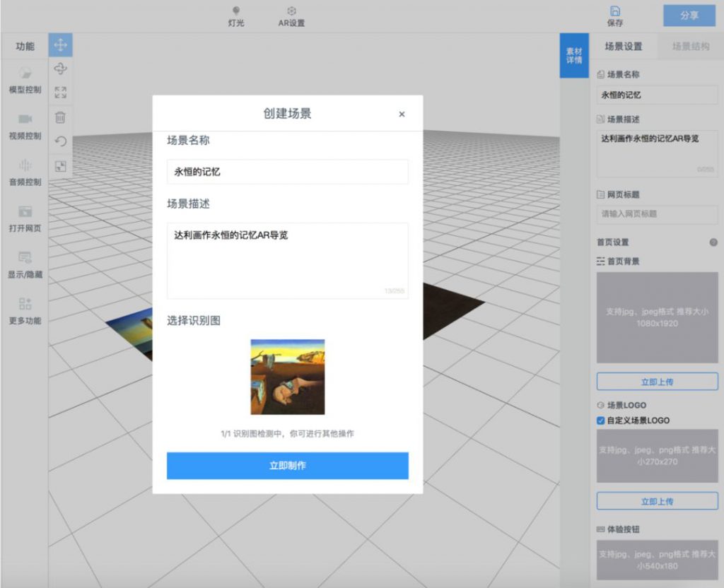
Task: Click 立即上传 under 场景LOGO
Action: tap(657, 501)
